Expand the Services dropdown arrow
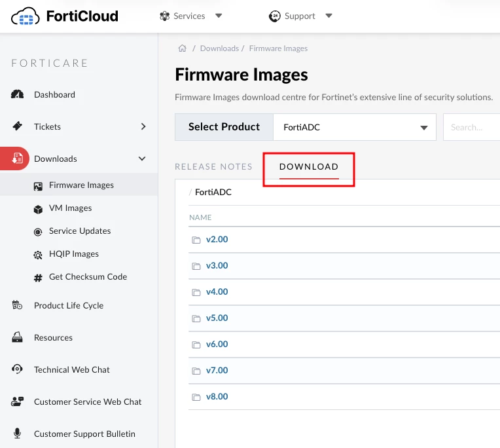The image size is (500, 448). [x=219, y=16]
